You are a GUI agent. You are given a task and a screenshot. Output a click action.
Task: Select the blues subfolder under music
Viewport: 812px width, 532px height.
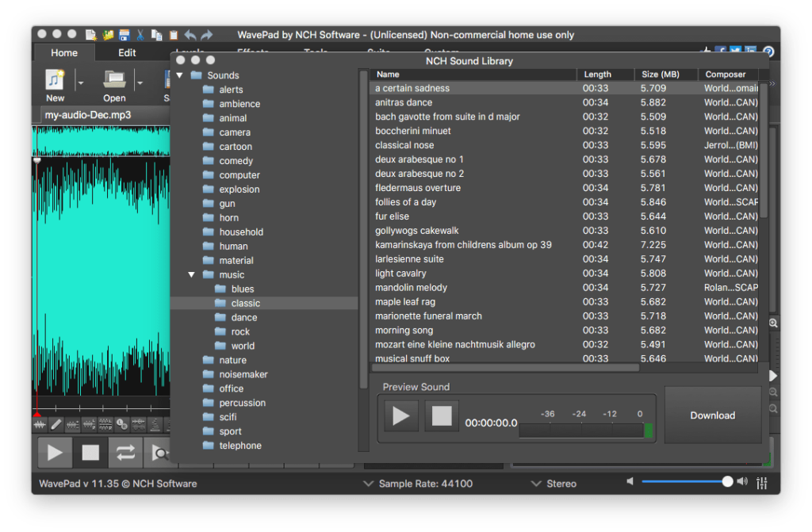(x=243, y=289)
